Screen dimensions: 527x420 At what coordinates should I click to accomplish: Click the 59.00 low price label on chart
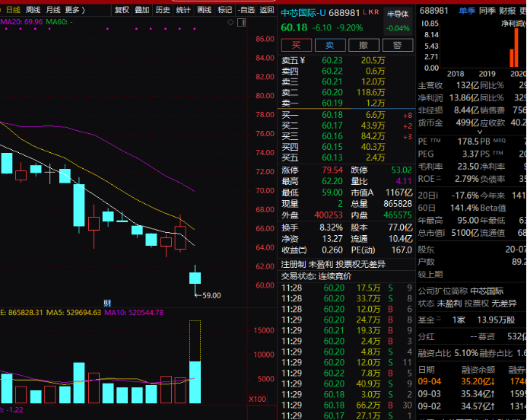211,295
